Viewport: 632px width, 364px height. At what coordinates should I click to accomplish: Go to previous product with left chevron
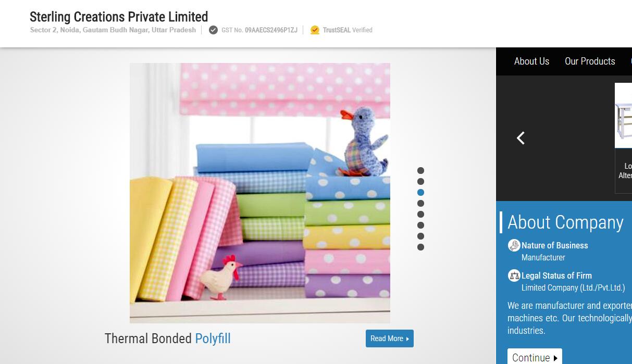(521, 138)
